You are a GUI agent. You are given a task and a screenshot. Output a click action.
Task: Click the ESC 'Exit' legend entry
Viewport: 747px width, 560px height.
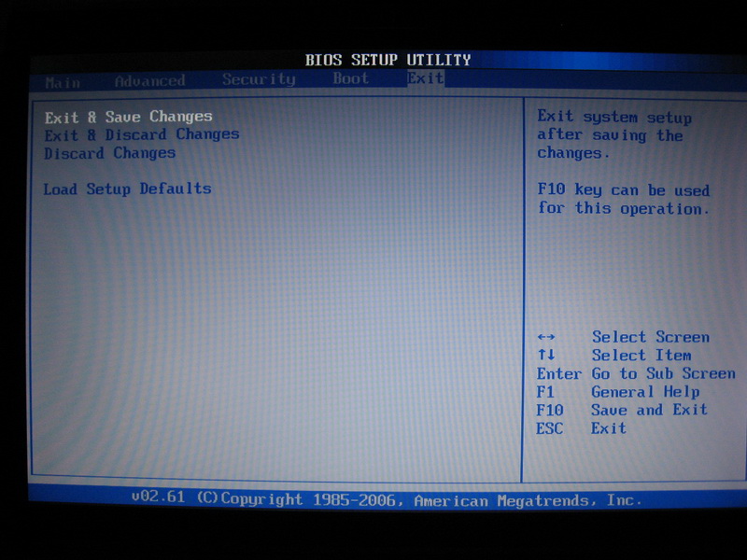click(x=609, y=428)
